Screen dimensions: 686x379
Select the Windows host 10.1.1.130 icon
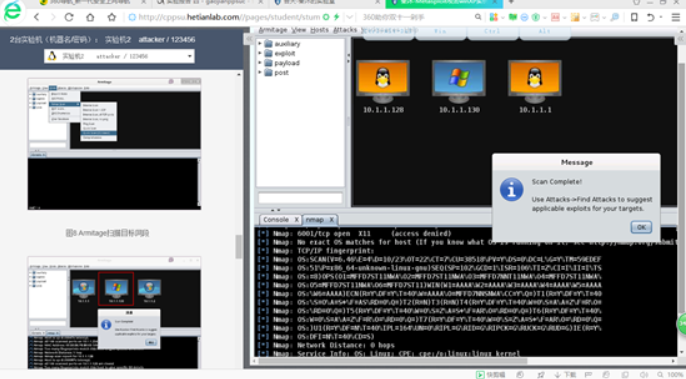point(458,81)
